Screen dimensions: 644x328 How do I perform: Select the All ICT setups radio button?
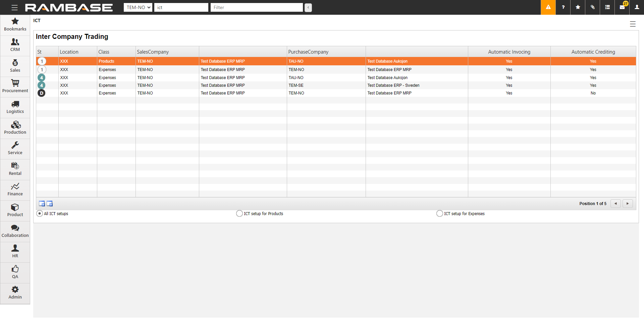40,214
